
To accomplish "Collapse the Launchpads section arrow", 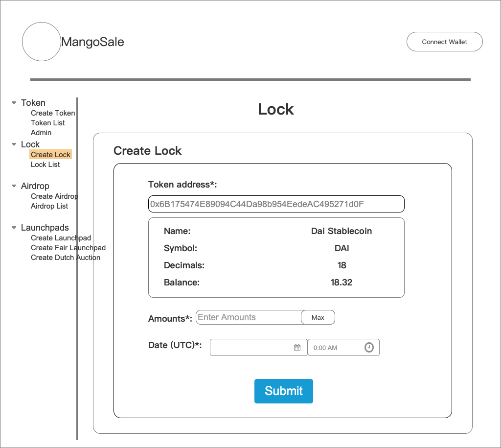I will [14, 228].
